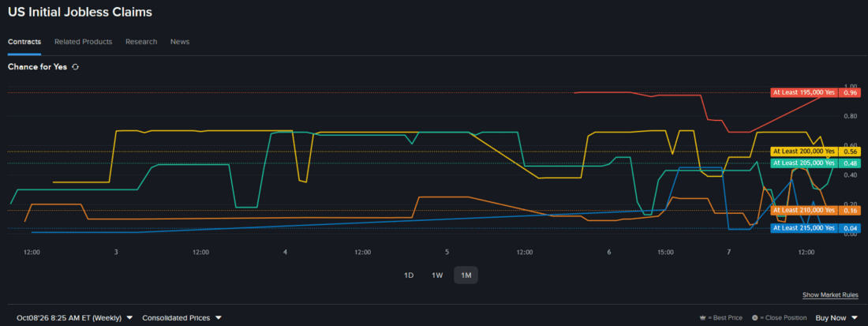Expand the Oct08'26 weekly date dropdown
This screenshot has width=868, height=326.
click(x=74, y=317)
